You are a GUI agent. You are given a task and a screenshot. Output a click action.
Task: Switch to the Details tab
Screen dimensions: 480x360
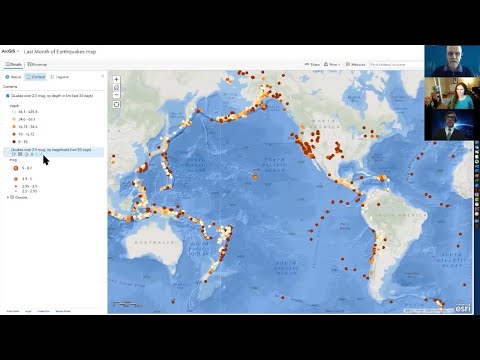[14, 64]
